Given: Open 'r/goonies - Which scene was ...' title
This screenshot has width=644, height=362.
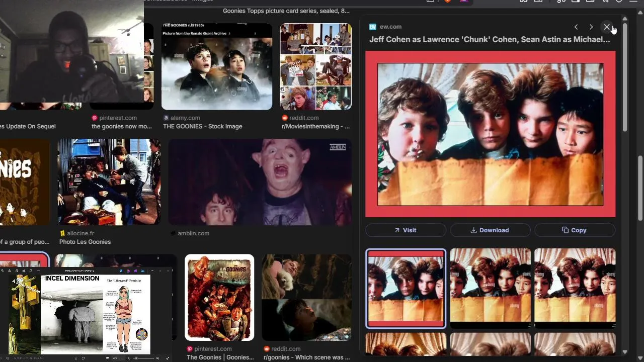Looking at the screenshot, I should 307,357.
